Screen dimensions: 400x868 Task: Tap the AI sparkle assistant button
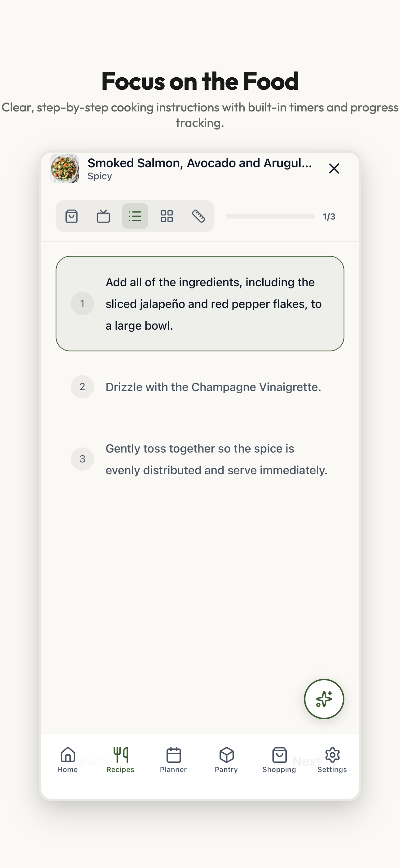pos(324,699)
